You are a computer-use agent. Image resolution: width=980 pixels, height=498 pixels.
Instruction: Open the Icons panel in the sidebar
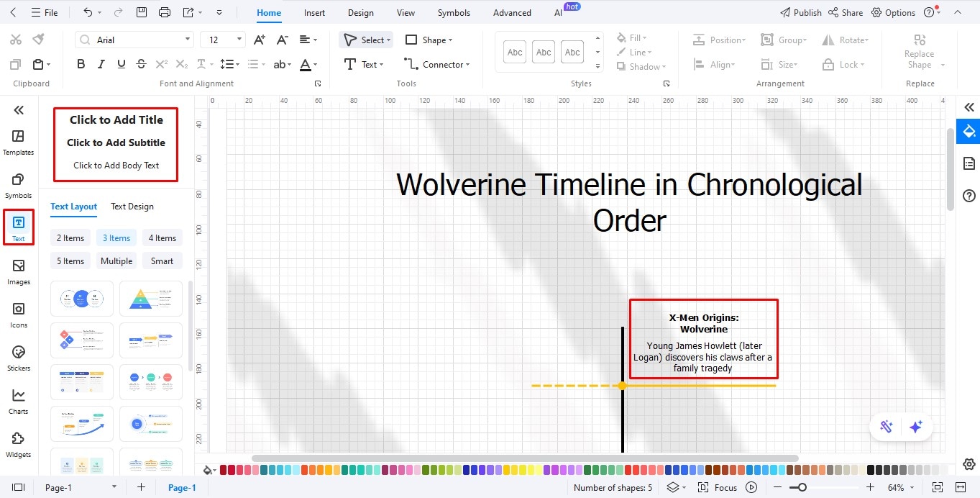point(19,314)
